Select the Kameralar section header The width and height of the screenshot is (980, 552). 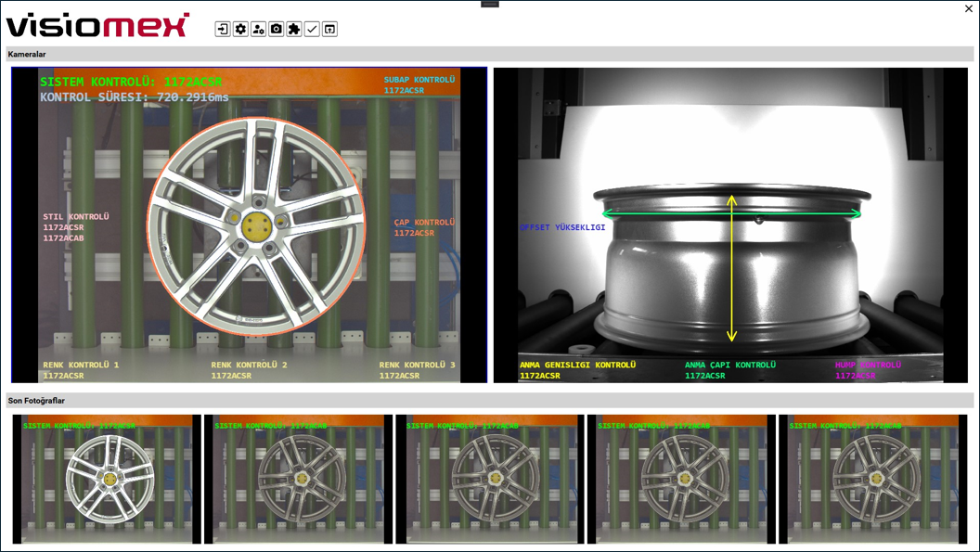coord(28,55)
